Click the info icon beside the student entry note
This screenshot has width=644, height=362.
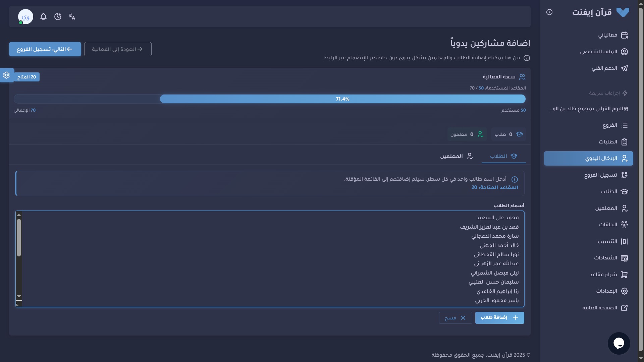[x=515, y=179]
